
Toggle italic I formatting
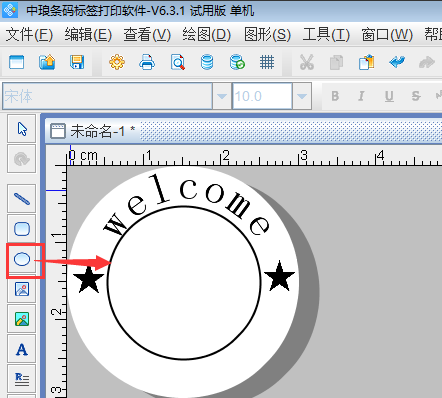pos(361,96)
